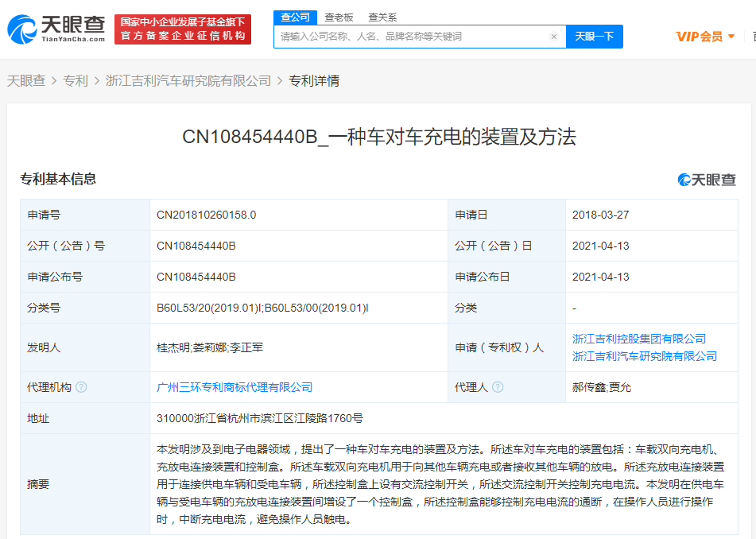
Task: Click the Tianyancha logo beside 专利基本信息 heading
Action: pos(708,180)
